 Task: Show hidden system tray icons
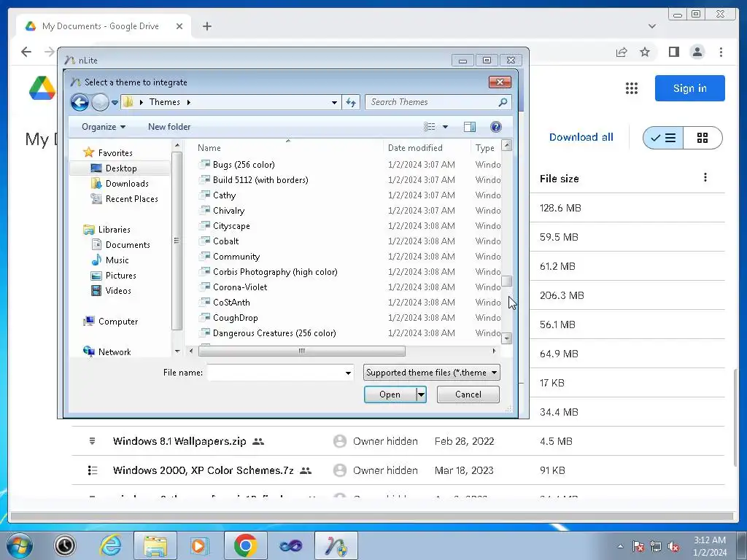click(620, 547)
